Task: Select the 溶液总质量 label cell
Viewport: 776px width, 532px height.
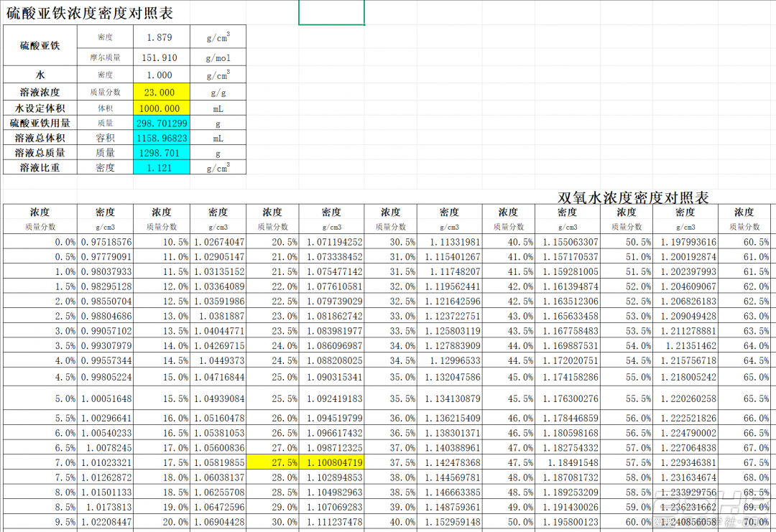Action: pyautogui.click(x=40, y=153)
